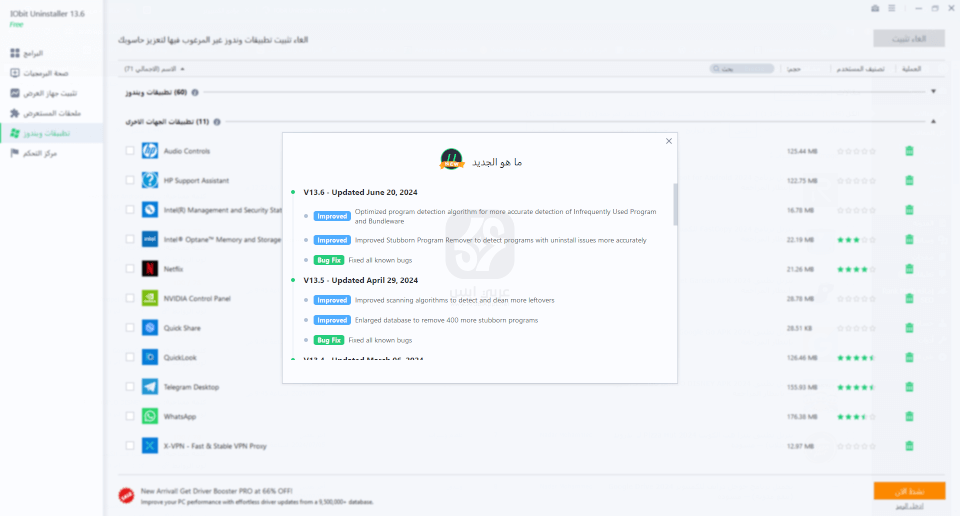The image size is (960, 516).
Task: Show info for Windows Apps (60) group
Action: point(195,92)
